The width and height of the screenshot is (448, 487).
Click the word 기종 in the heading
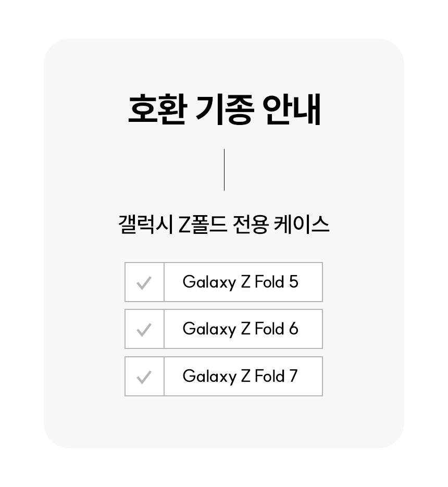coord(225,109)
